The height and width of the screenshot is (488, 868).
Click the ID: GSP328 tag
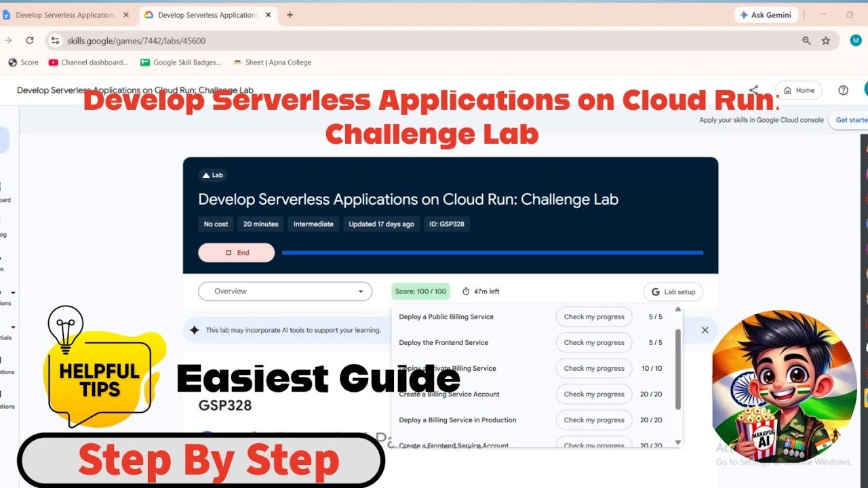pyautogui.click(x=446, y=224)
